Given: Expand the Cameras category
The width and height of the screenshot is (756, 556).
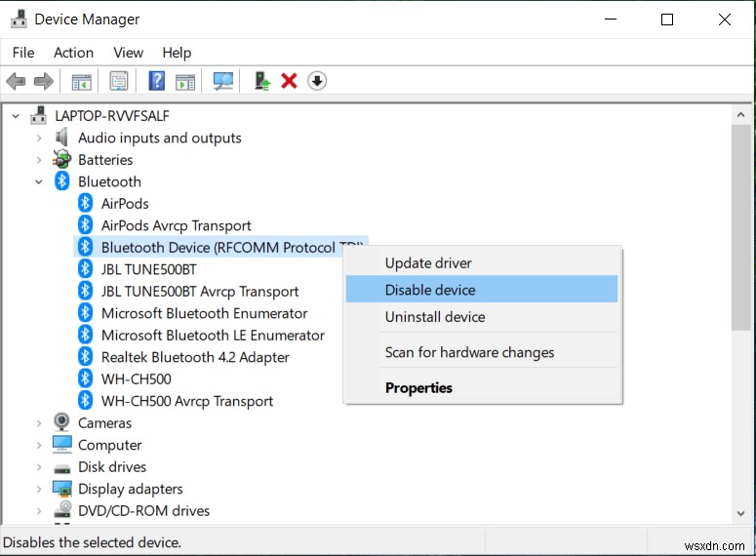Looking at the screenshot, I should 39,423.
